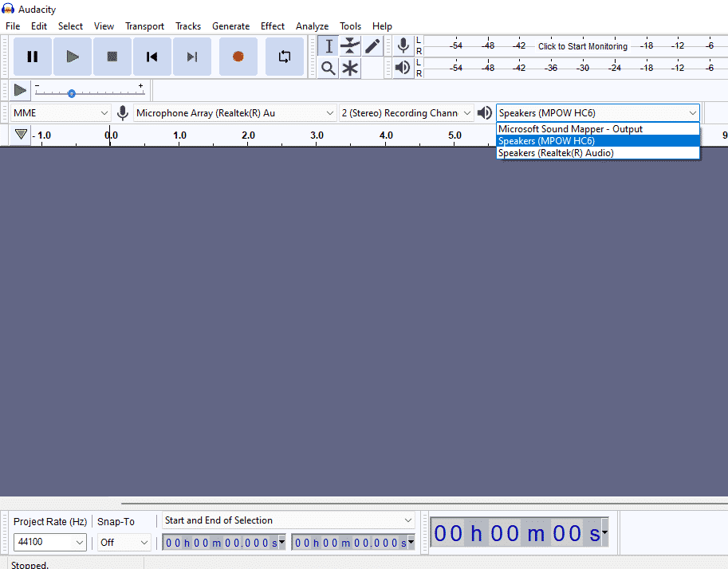
Task: Open the audio position time format arrow
Action: [x=604, y=533]
